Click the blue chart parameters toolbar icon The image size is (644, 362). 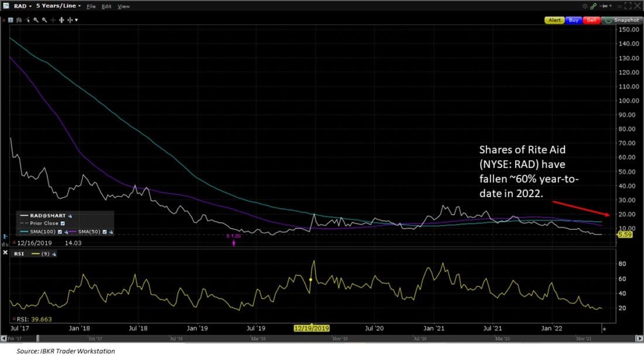coord(11,20)
